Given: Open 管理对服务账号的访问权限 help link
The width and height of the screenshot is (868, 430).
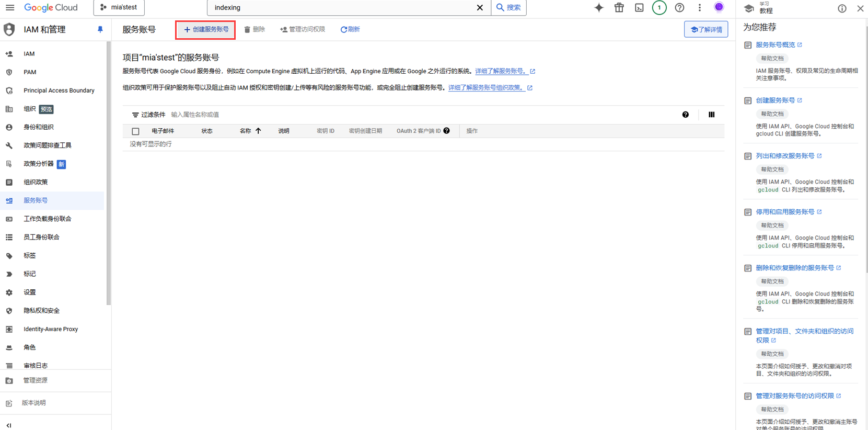Looking at the screenshot, I should [795, 396].
